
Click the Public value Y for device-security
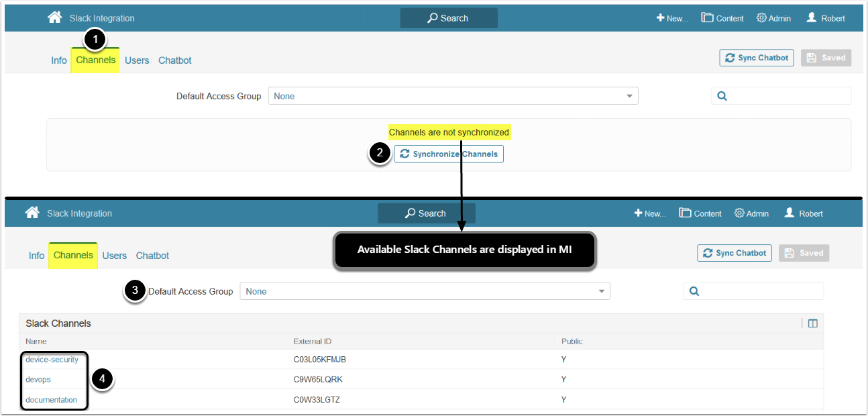pos(564,360)
